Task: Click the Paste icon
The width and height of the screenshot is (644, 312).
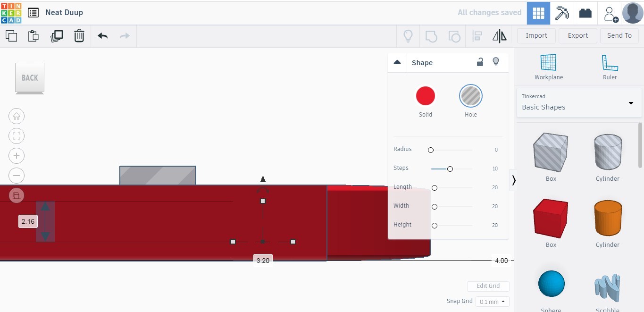Action: pos(33,36)
